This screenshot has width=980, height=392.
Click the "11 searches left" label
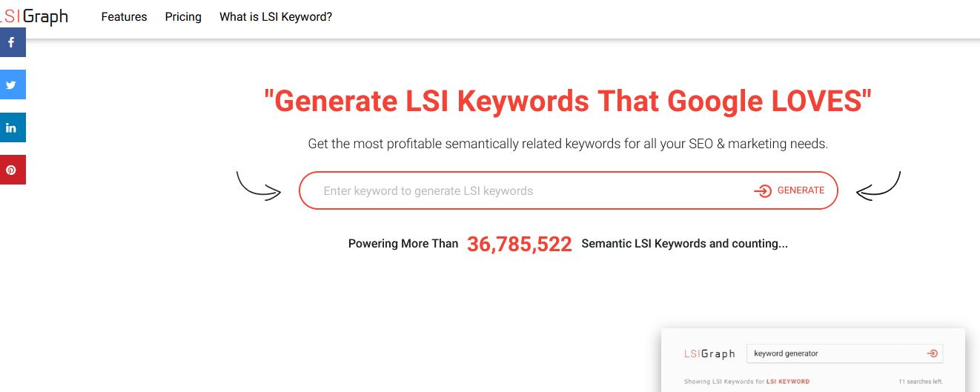point(920,382)
